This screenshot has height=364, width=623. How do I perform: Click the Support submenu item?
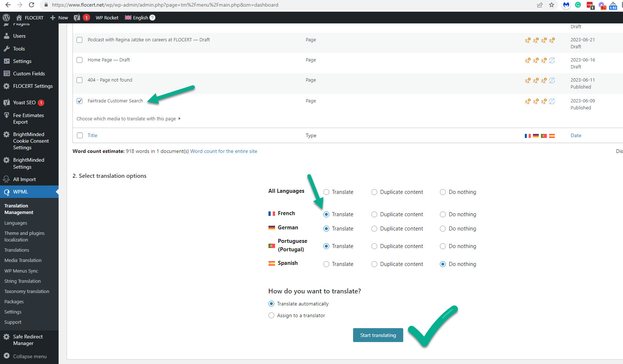coord(13,322)
